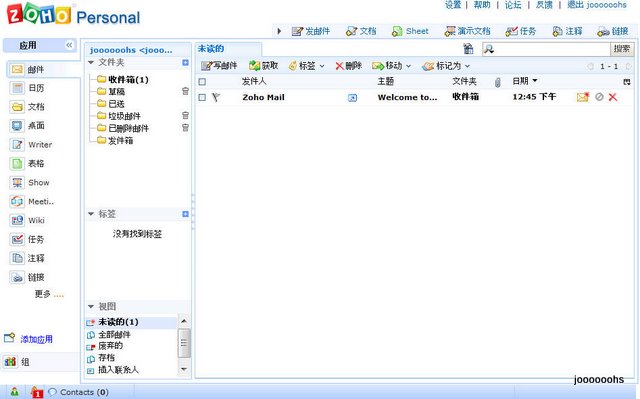
Task: Open the 邮件 (Mail) app in sidebar
Action: [x=28, y=69]
